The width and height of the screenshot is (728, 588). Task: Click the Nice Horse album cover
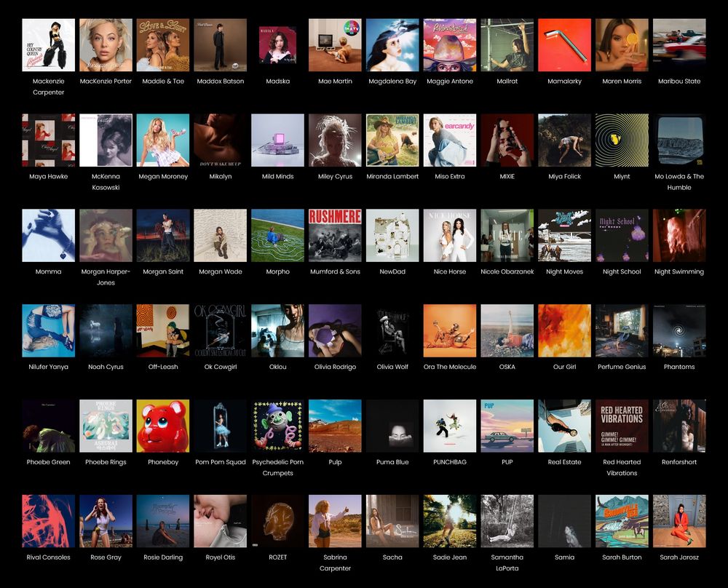[450, 235]
